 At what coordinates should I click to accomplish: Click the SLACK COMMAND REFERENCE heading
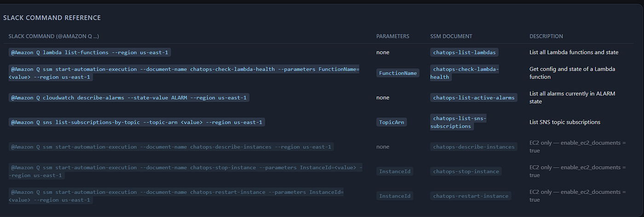pos(52,18)
